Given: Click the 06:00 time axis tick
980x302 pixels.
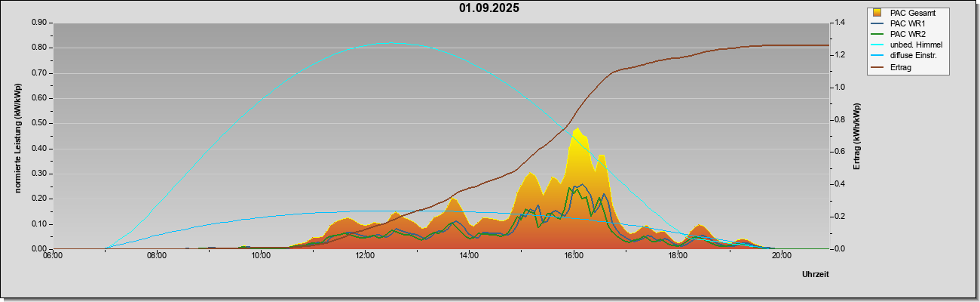Looking at the screenshot, I should coord(53,256).
